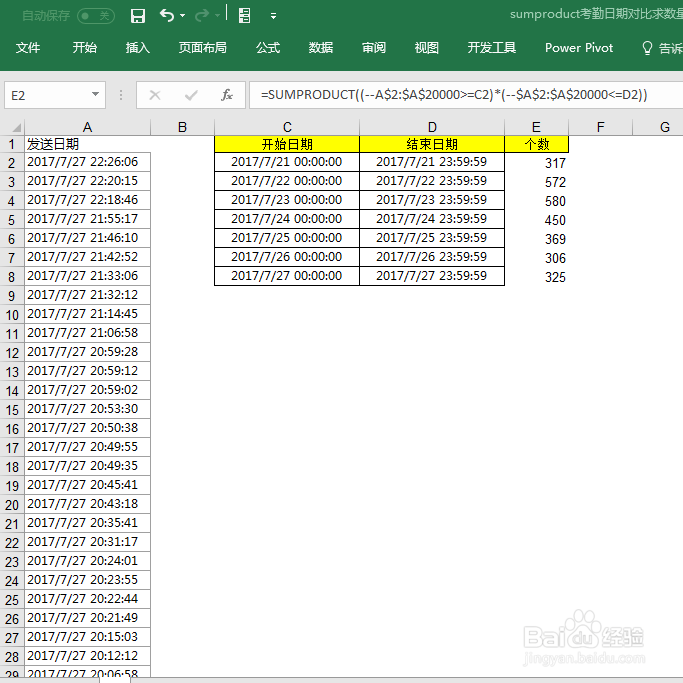Click the Tell Me lightbulb icon

pyautogui.click(x=647, y=48)
